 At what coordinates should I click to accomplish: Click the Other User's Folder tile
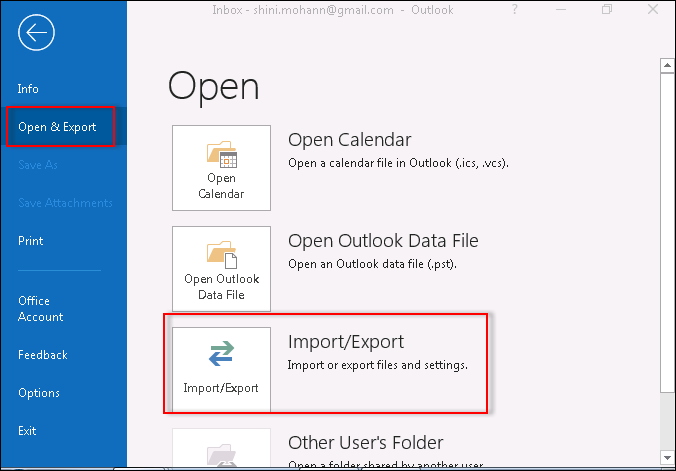coord(221,448)
